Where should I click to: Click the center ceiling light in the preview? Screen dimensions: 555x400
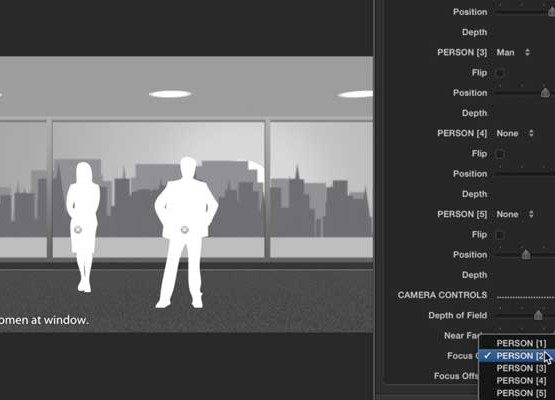(x=170, y=94)
